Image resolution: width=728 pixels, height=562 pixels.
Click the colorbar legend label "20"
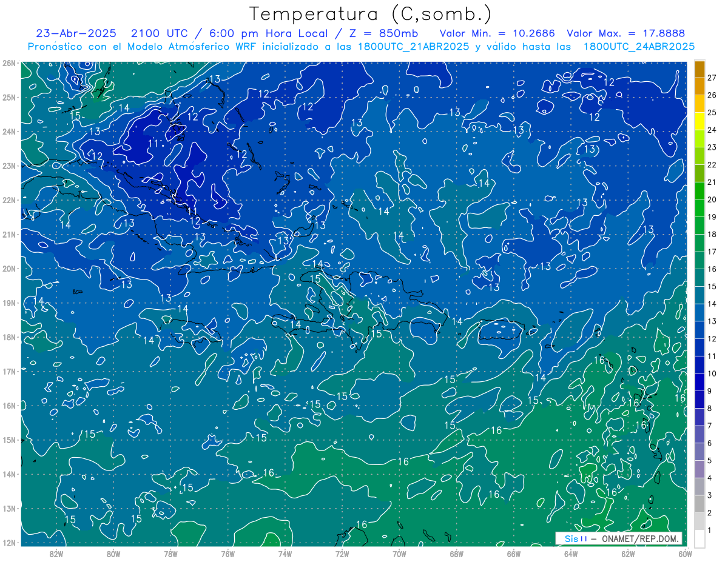tap(712, 199)
